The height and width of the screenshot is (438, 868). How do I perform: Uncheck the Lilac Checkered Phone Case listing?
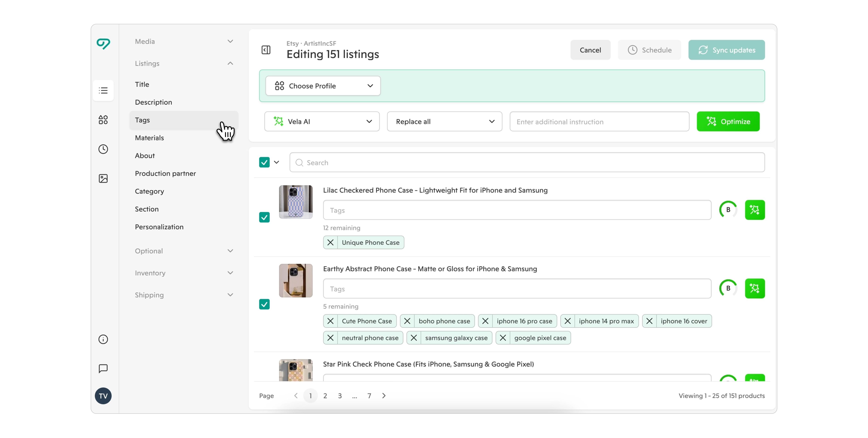click(264, 217)
